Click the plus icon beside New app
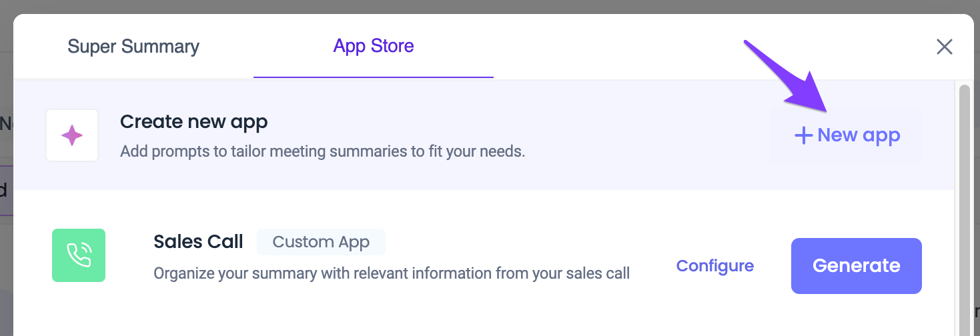The height and width of the screenshot is (336, 980). click(803, 135)
